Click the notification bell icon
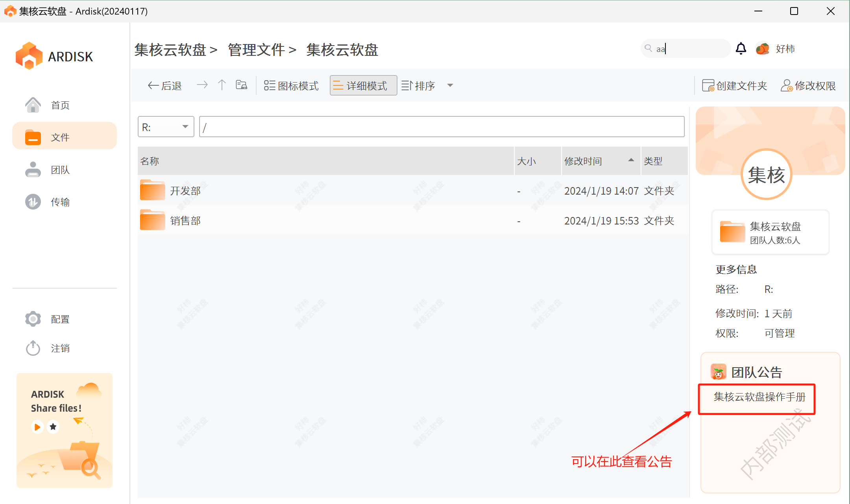Image resolution: width=850 pixels, height=504 pixels. pyautogui.click(x=741, y=49)
